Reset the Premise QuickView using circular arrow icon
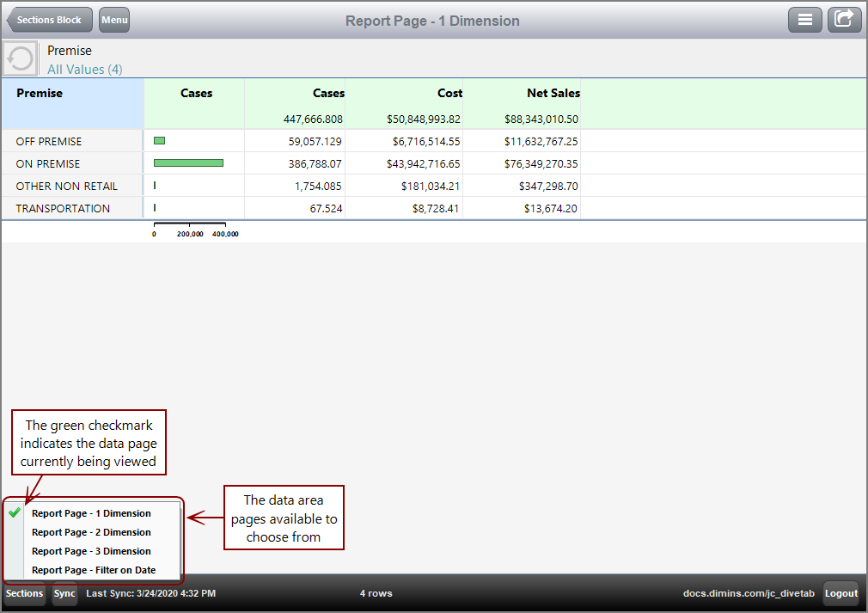This screenshot has width=868, height=613. click(19, 58)
